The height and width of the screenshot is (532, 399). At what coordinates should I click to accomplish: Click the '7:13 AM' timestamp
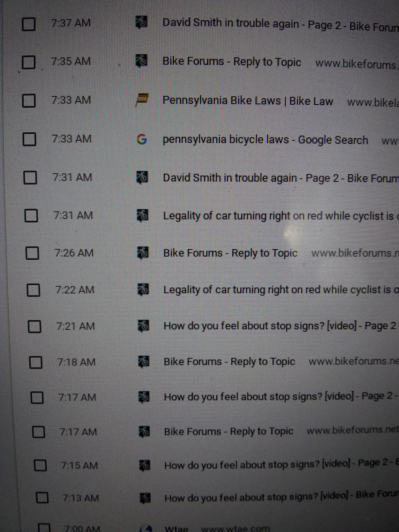(81, 498)
